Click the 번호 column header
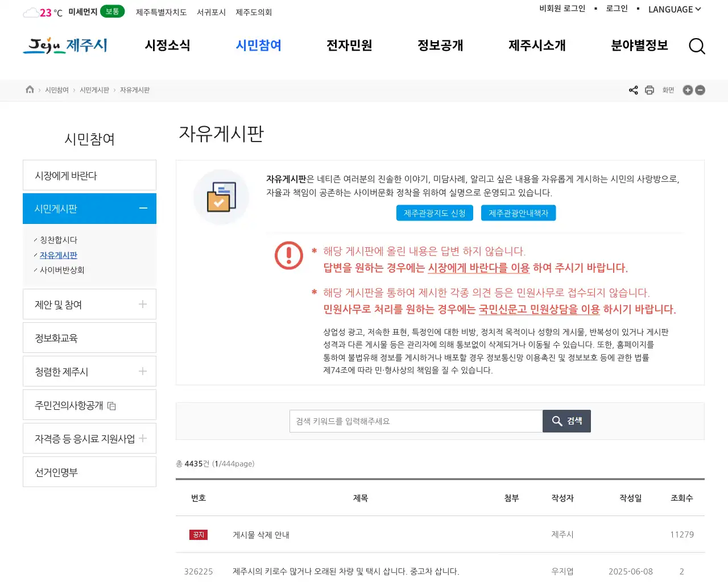The image size is (728, 582). (x=198, y=498)
